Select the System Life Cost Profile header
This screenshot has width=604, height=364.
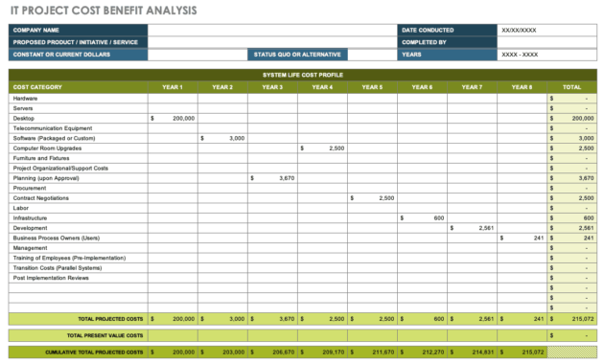303,75
